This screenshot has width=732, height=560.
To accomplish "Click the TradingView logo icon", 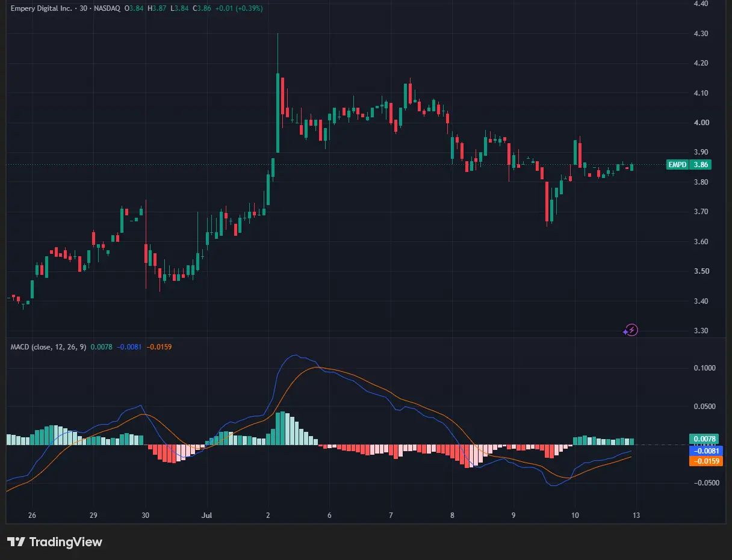I will tap(16, 542).
